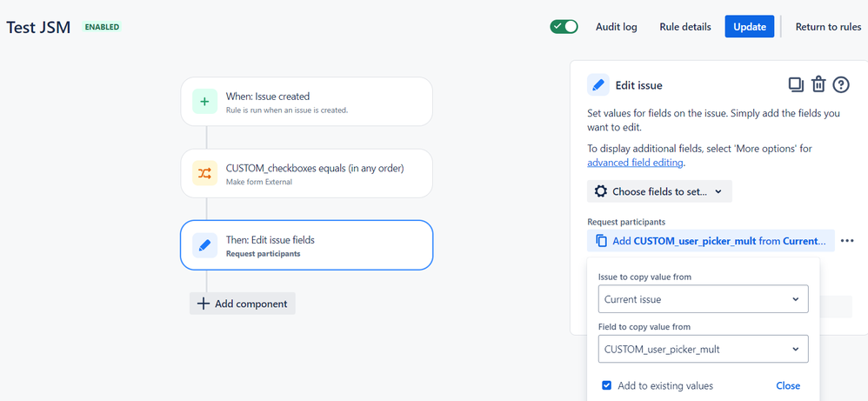Click the three-dot menu beside Request participants
This screenshot has width=868, height=401.
tap(847, 241)
